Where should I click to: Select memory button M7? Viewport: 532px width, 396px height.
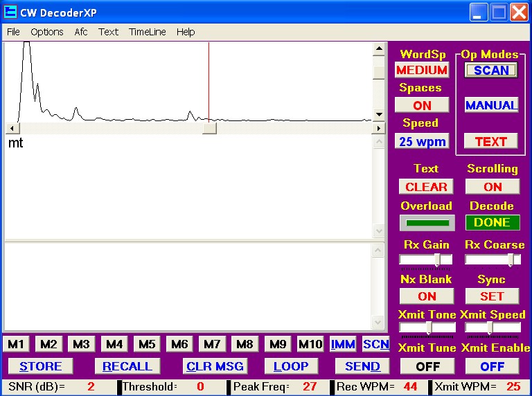tap(212, 344)
